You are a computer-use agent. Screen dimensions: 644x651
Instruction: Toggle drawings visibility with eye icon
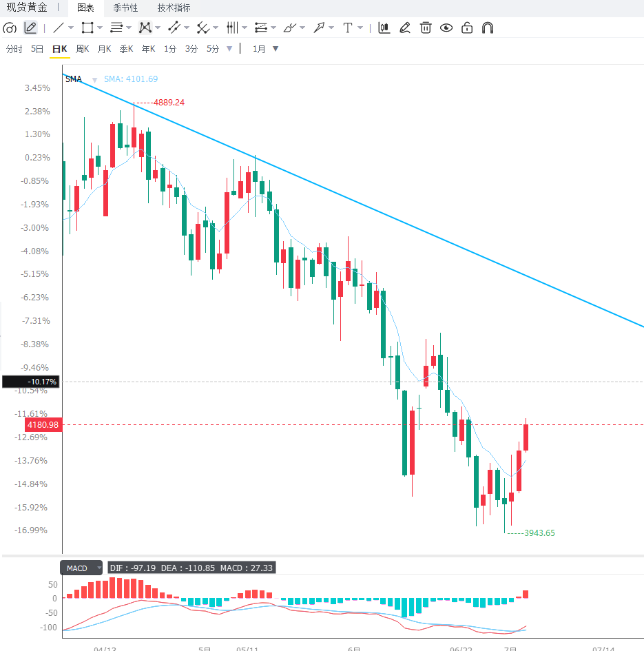pos(446,28)
